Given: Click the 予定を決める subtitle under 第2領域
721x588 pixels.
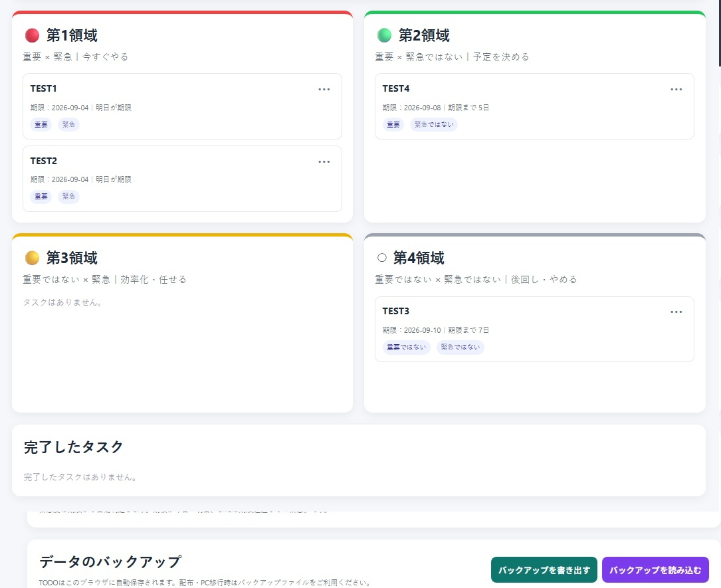Looking at the screenshot, I should pos(501,57).
